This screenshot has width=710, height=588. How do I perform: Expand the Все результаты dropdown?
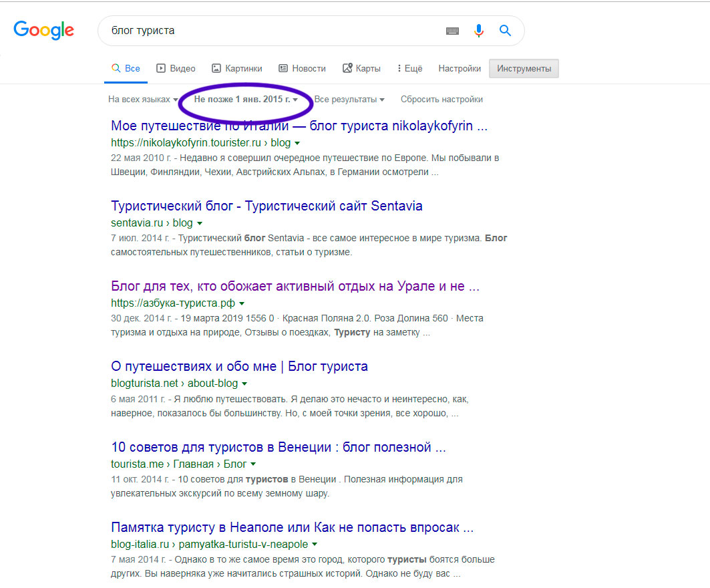[x=349, y=99]
